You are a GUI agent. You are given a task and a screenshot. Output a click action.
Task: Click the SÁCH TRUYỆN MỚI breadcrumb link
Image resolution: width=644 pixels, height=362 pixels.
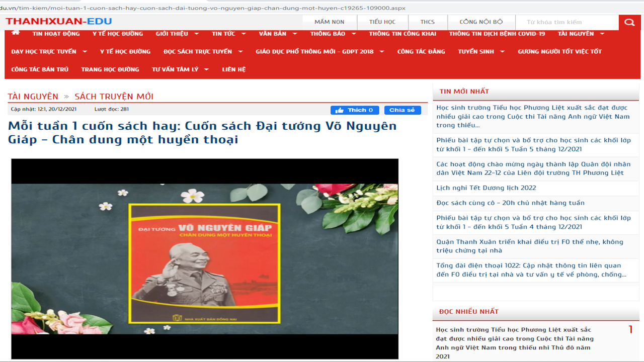coord(114,97)
